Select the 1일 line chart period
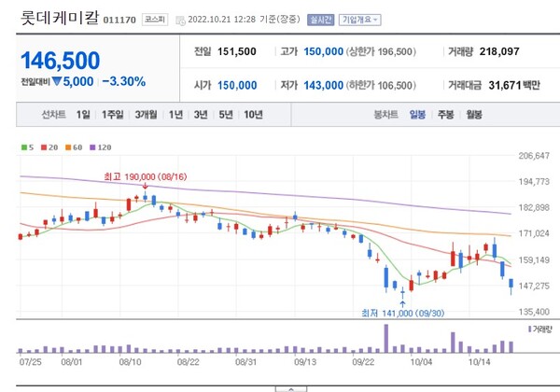The width and height of the screenshot is (560, 392). pos(84,115)
